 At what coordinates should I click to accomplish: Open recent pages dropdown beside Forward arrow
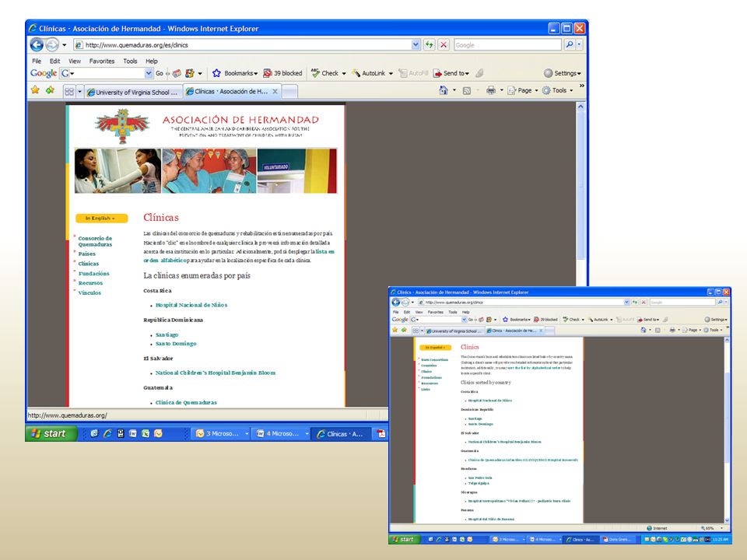click(65, 45)
